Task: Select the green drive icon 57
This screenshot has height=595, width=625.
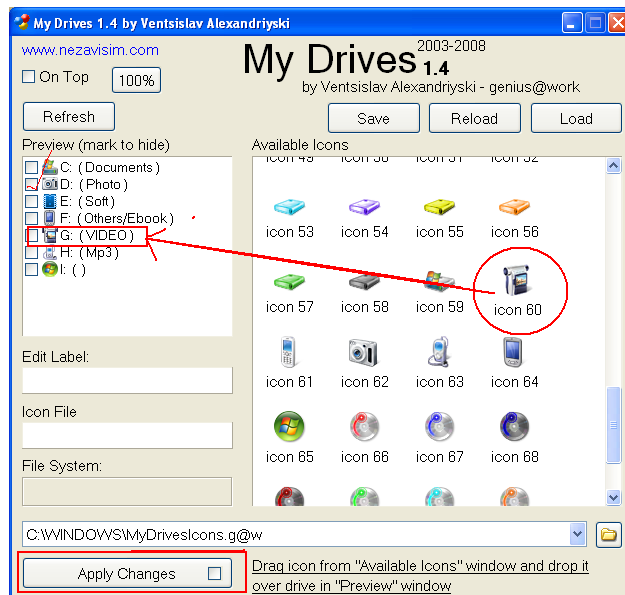Action: click(289, 282)
